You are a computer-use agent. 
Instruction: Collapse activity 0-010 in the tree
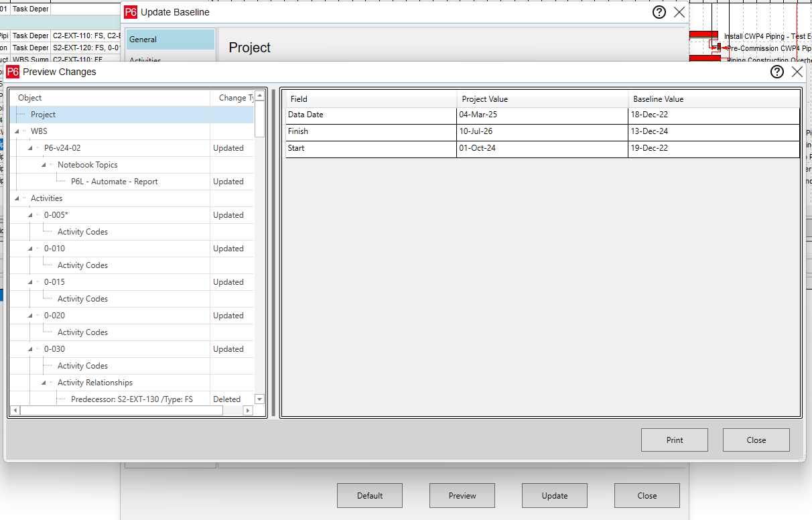click(x=30, y=249)
